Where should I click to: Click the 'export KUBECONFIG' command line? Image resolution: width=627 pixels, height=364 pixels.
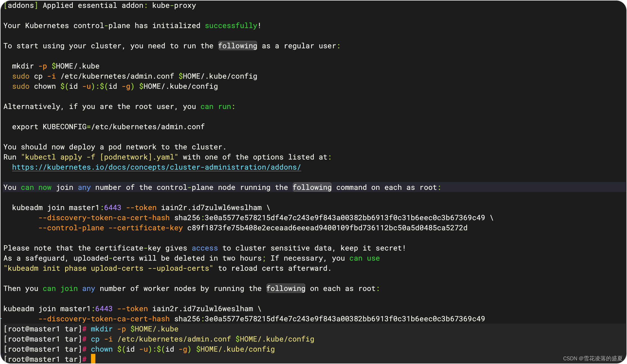point(108,127)
